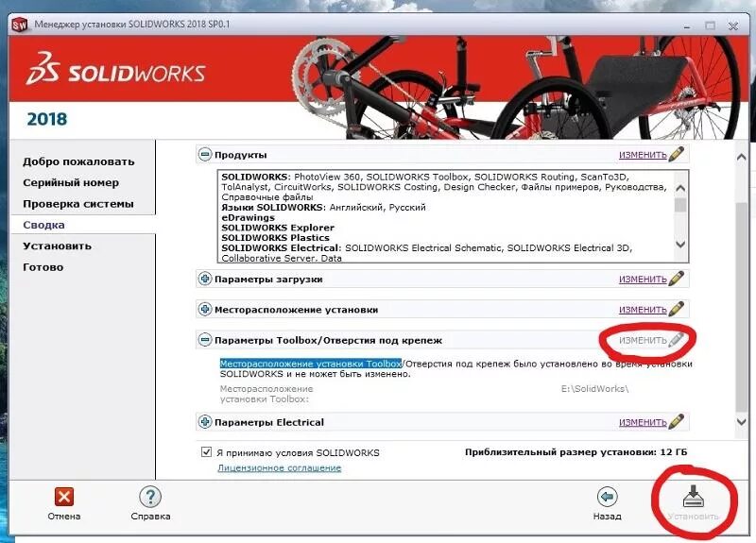The image size is (756, 543).
Task: Click pencil icon in Месторасположение установки row
Action: (x=677, y=309)
